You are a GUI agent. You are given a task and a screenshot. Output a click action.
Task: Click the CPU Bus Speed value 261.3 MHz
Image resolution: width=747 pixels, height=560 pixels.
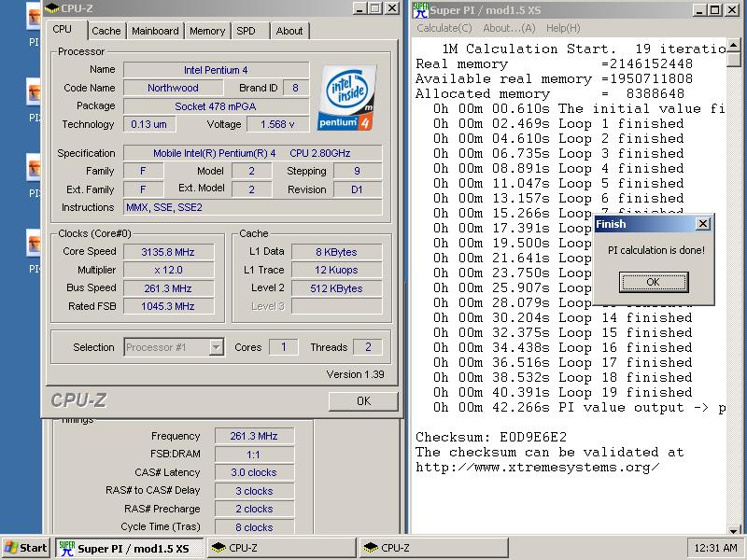click(168, 288)
